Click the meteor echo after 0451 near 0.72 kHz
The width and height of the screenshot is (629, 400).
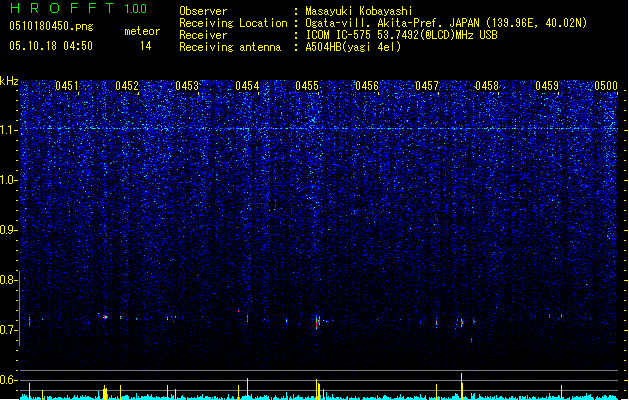click(x=105, y=317)
